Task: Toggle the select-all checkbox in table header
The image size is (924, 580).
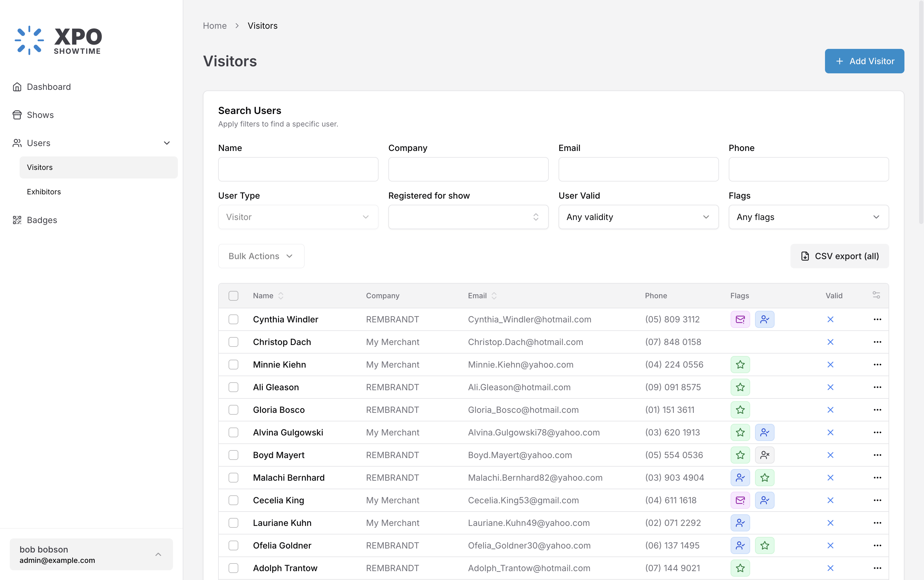Action: [x=233, y=296]
